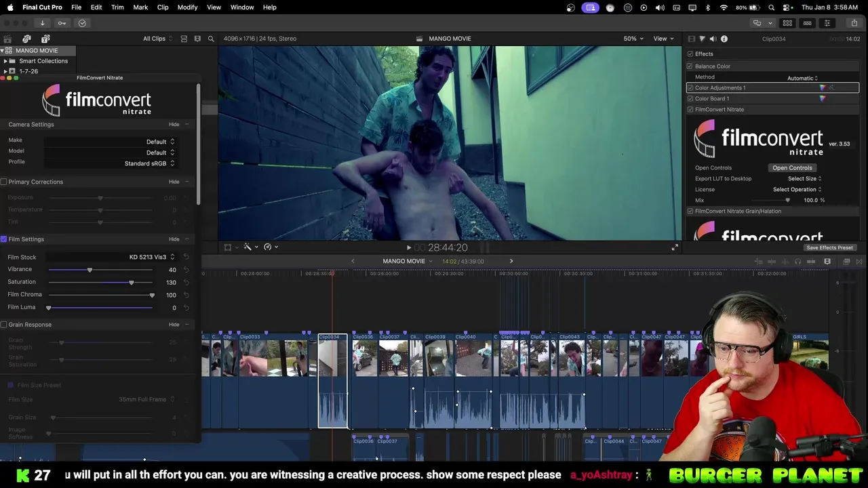
Task: Go forward in timeline history arrow
Action: pyautogui.click(x=511, y=261)
